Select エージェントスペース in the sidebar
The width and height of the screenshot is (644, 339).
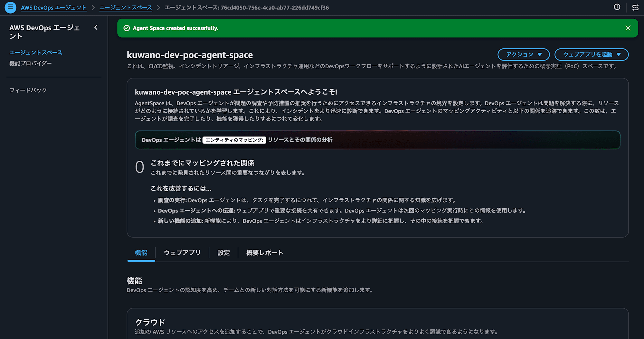pos(36,52)
